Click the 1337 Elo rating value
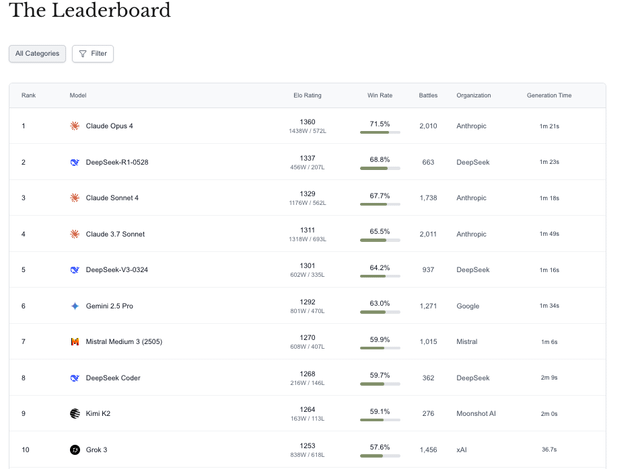The image size is (640, 469). pos(307,158)
